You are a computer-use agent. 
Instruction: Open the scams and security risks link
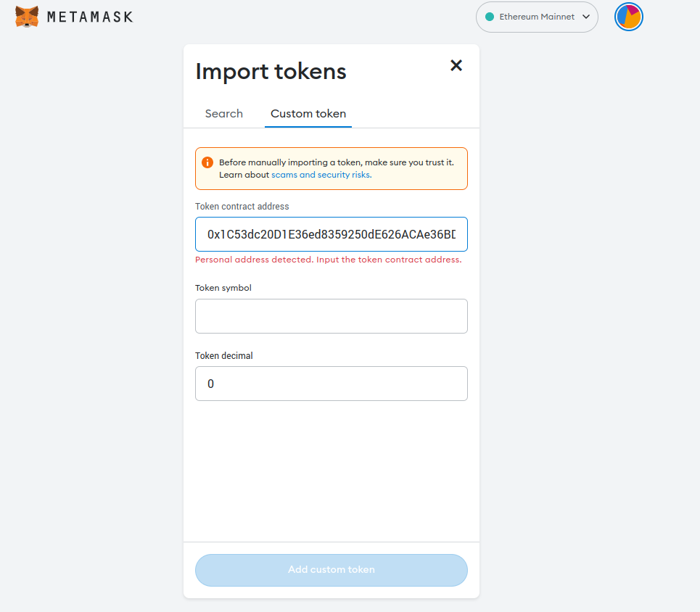point(321,174)
